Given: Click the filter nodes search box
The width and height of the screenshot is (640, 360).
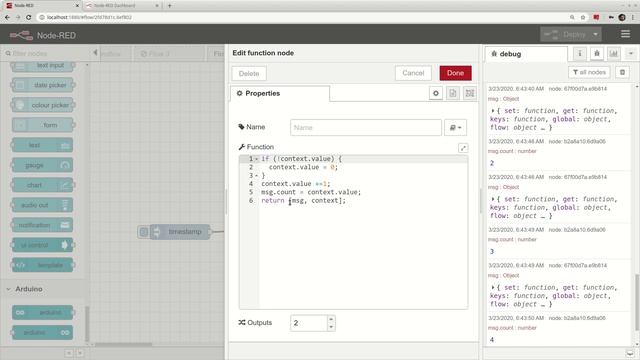Looking at the screenshot, I should point(45,53).
